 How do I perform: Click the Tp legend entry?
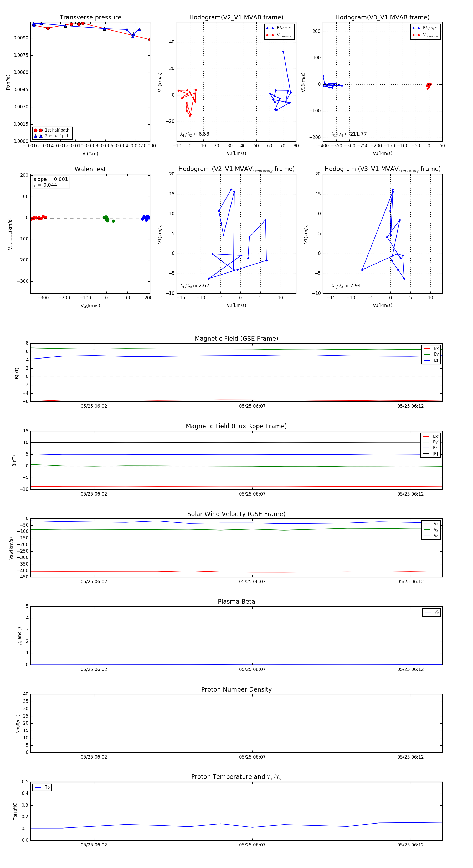tap(42, 788)
